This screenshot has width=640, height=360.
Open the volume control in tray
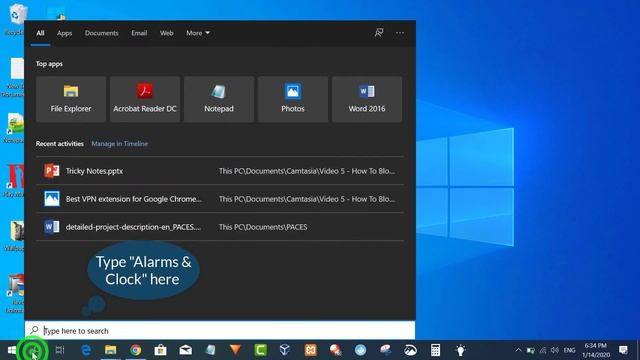click(555, 350)
